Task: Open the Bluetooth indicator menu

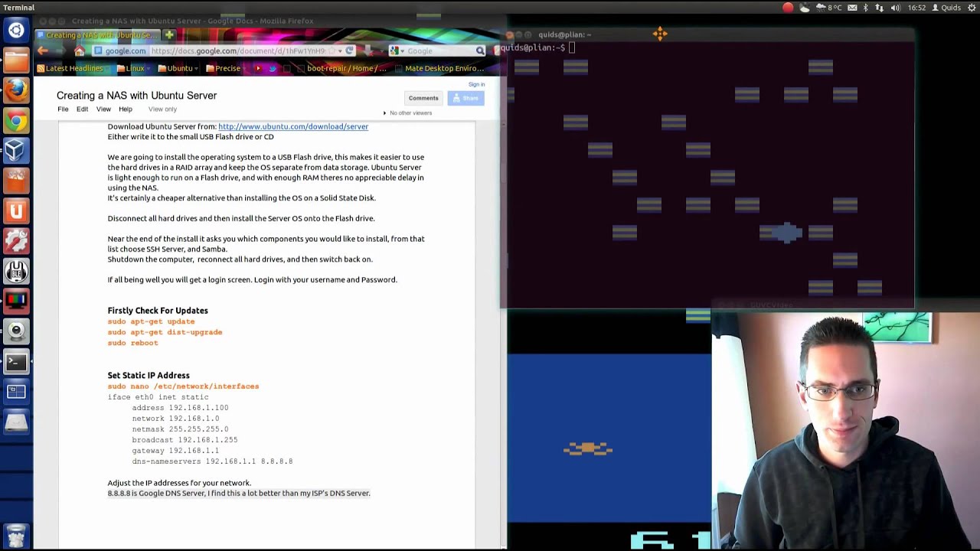Action: (x=866, y=8)
